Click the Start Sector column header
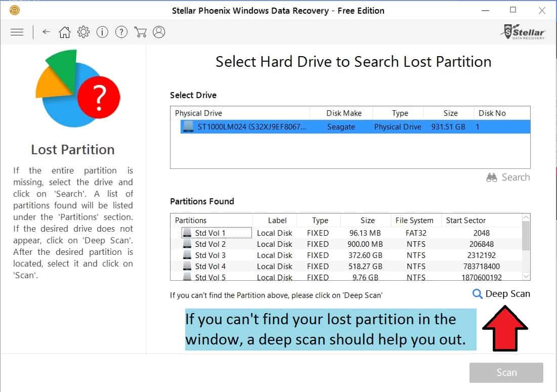Image resolution: width=557 pixels, height=392 pixels. pos(481,221)
